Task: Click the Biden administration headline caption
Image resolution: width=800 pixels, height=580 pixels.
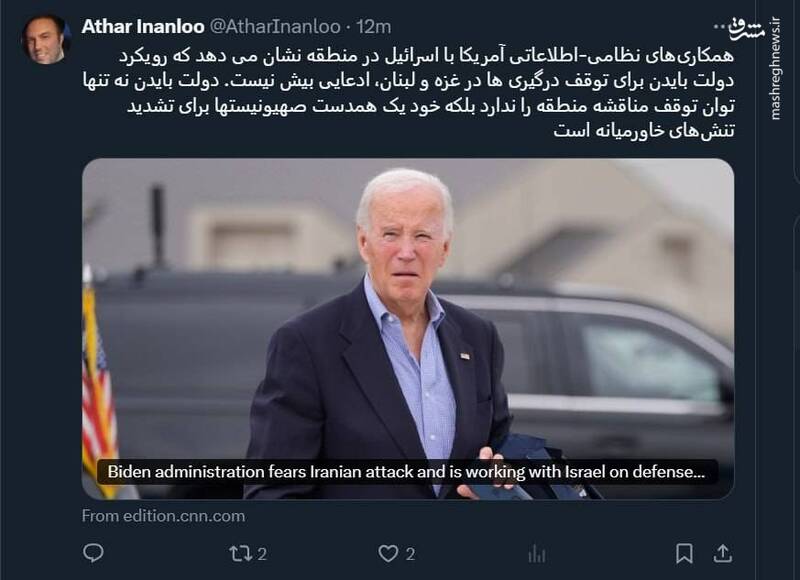Action: coord(407,471)
